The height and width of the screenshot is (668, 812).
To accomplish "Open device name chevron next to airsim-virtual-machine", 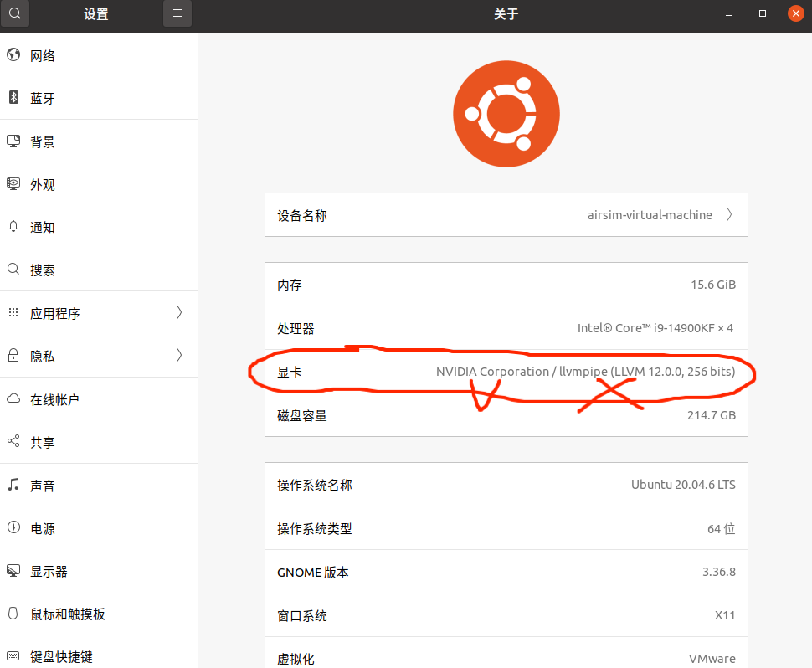I will pos(729,214).
